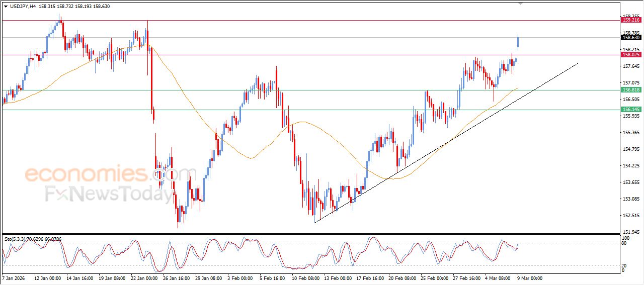Viewport: 644px width, 285px height.
Task: Click the black triangle beside USDJPY,H4
Action: click(x=6, y=7)
